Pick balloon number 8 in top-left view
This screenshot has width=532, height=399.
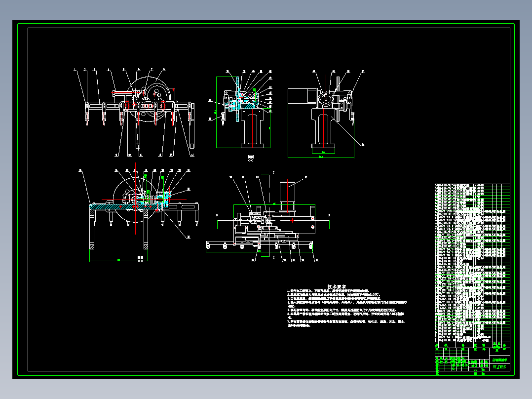click(164, 70)
